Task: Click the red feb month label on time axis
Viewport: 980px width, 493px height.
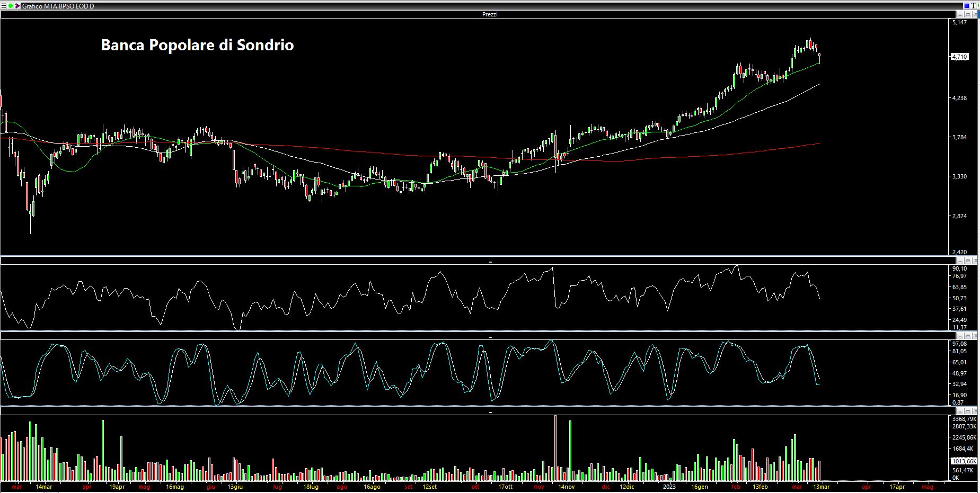Action: click(736, 487)
